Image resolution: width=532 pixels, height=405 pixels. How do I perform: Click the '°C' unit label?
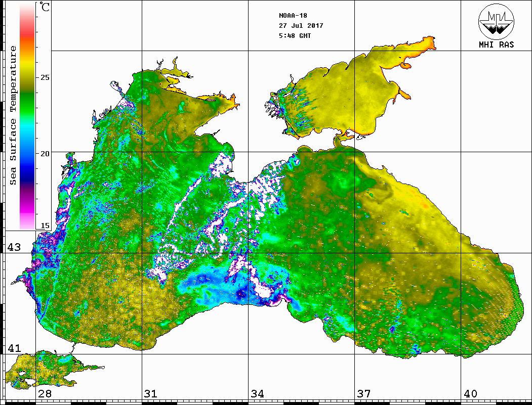click(45, 7)
